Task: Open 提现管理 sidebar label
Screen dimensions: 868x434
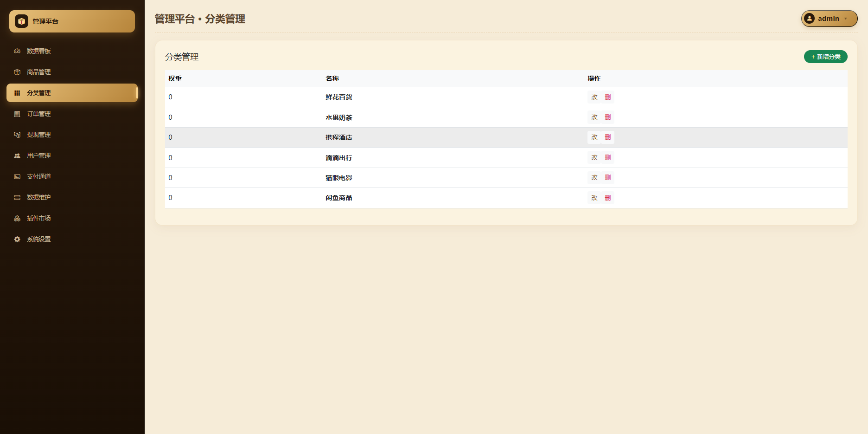Action: (x=39, y=135)
